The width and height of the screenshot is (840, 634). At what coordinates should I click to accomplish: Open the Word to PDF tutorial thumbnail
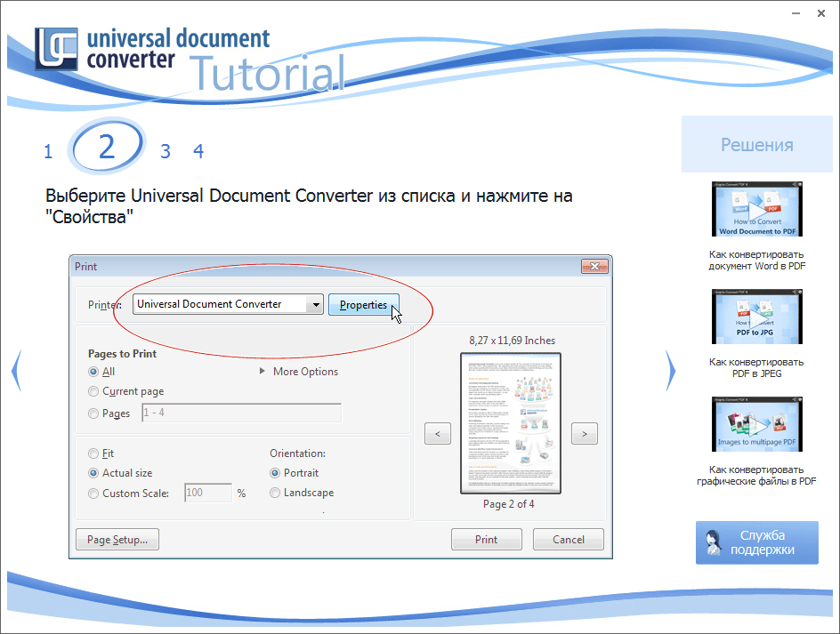pos(756,209)
